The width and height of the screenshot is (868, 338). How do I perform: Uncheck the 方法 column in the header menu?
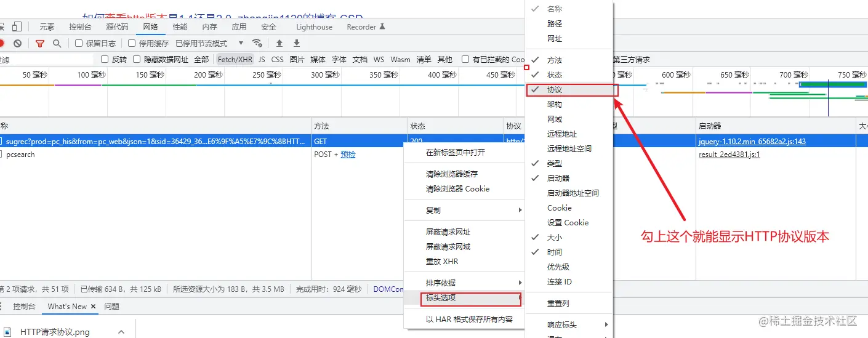click(x=569, y=60)
